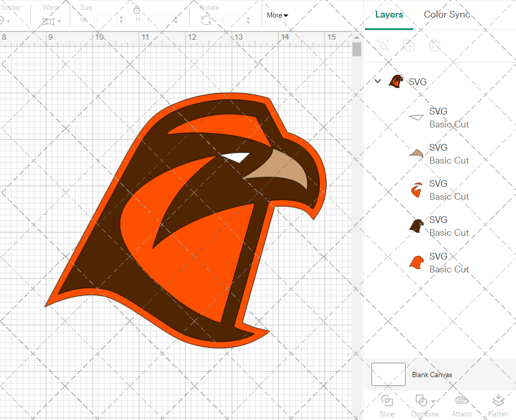Switch to the Color Sync tab
The height and width of the screenshot is (420, 516).
point(447,14)
